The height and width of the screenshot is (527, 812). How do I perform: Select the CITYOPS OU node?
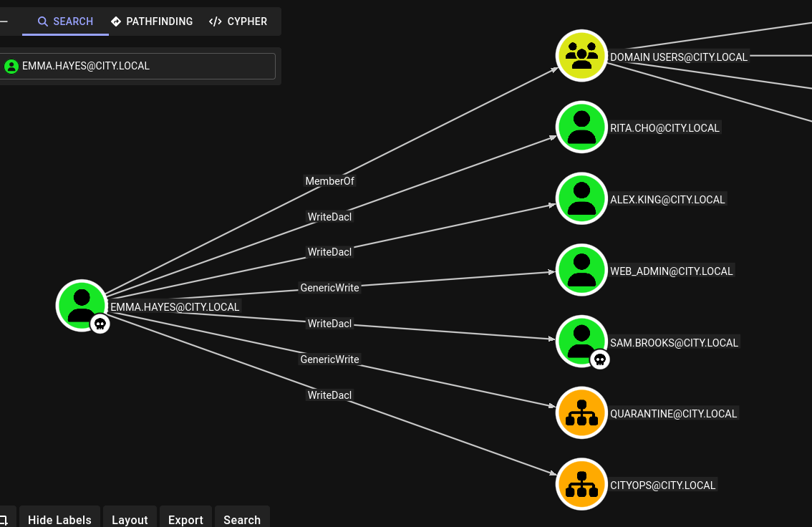pyautogui.click(x=581, y=484)
